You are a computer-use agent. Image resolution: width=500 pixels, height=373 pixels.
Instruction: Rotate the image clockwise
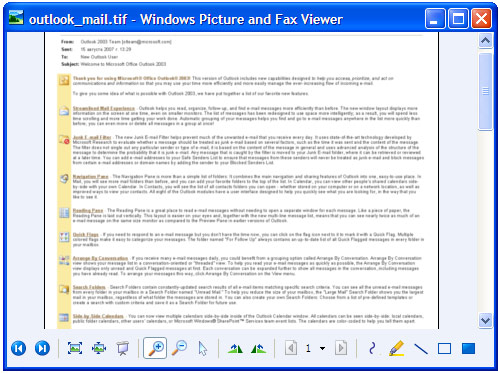point(235,348)
